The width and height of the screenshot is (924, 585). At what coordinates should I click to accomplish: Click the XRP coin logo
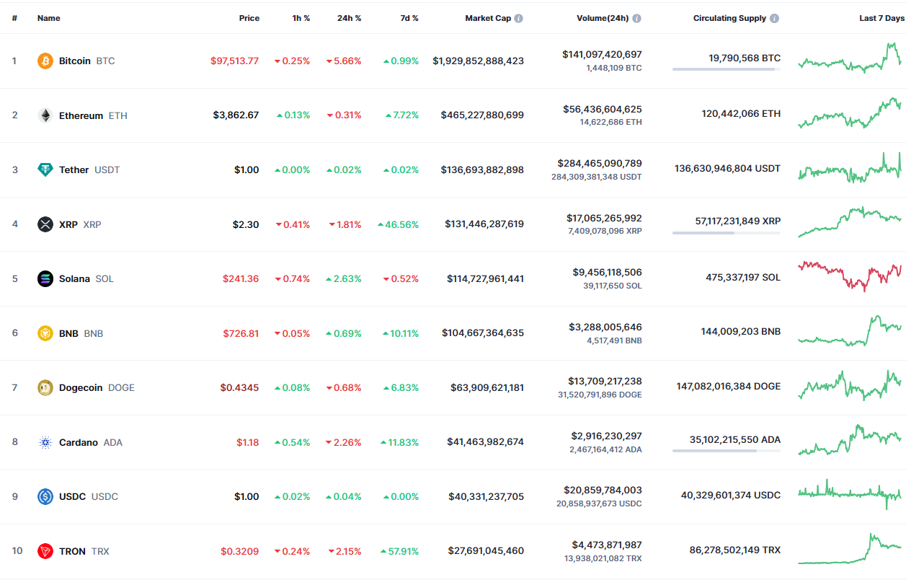[45, 224]
